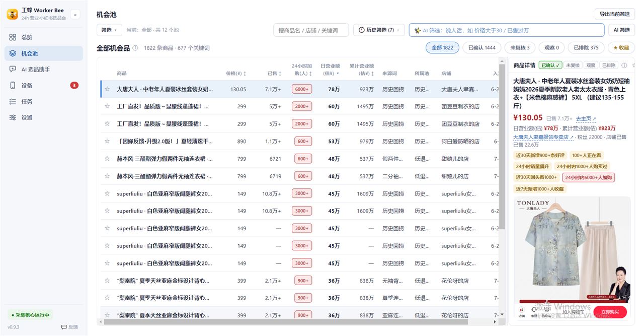Click the 立即购买 buy now button

[x=610, y=312]
